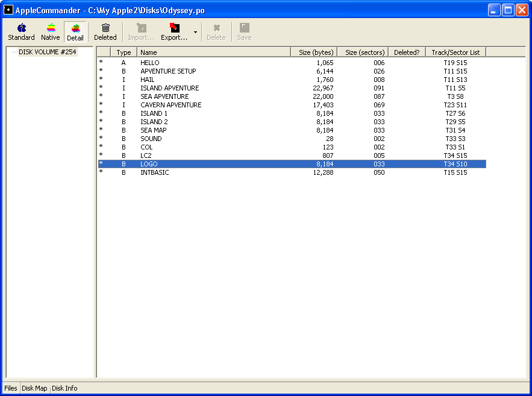Click the SEA MAP file row
This screenshot has width=532, height=396.
click(x=153, y=130)
